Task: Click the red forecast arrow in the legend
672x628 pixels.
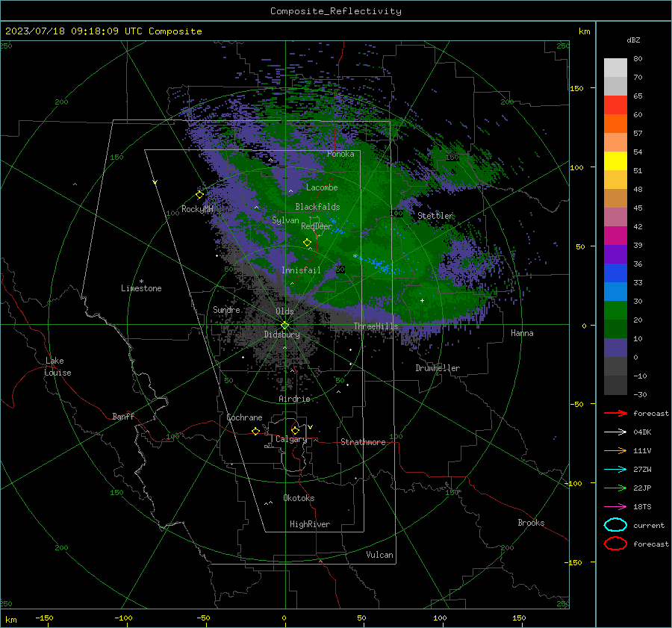Action: tap(615, 413)
